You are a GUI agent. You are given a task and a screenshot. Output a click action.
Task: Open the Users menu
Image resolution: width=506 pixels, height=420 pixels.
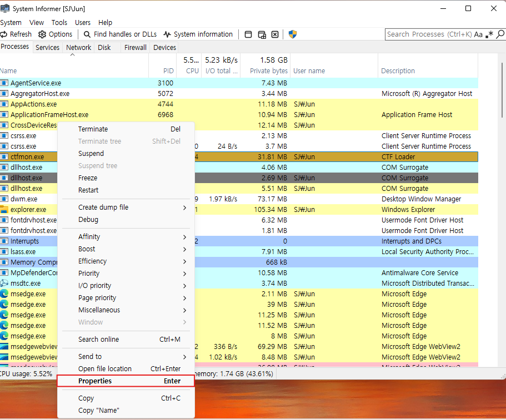(83, 23)
